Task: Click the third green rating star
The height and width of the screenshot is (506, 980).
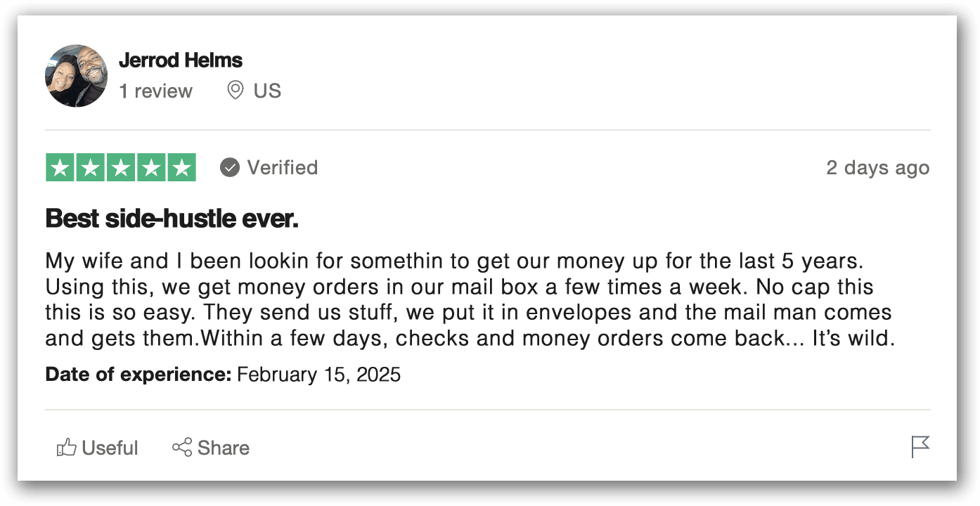Action: pyautogui.click(x=121, y=167)
